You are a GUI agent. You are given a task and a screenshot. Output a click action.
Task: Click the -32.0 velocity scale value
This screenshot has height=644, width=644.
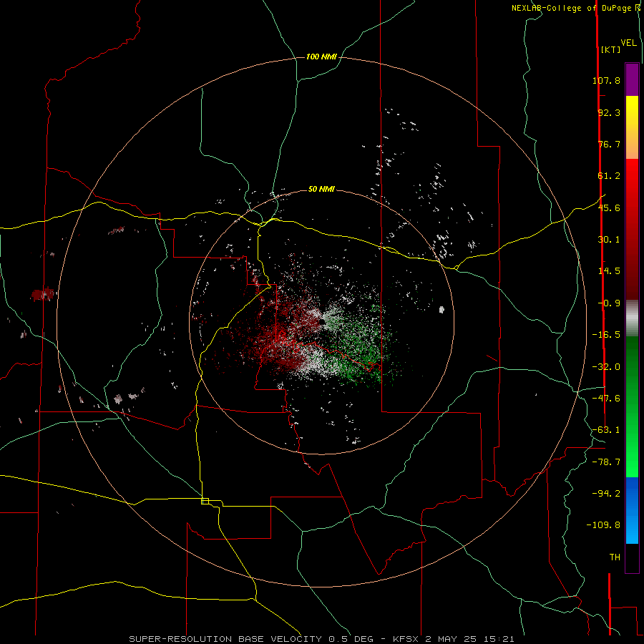606,367
